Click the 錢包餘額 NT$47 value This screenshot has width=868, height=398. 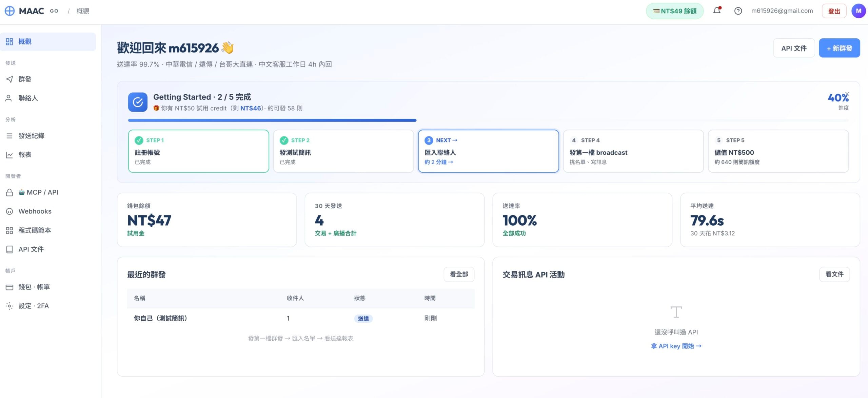pos(149,221)
